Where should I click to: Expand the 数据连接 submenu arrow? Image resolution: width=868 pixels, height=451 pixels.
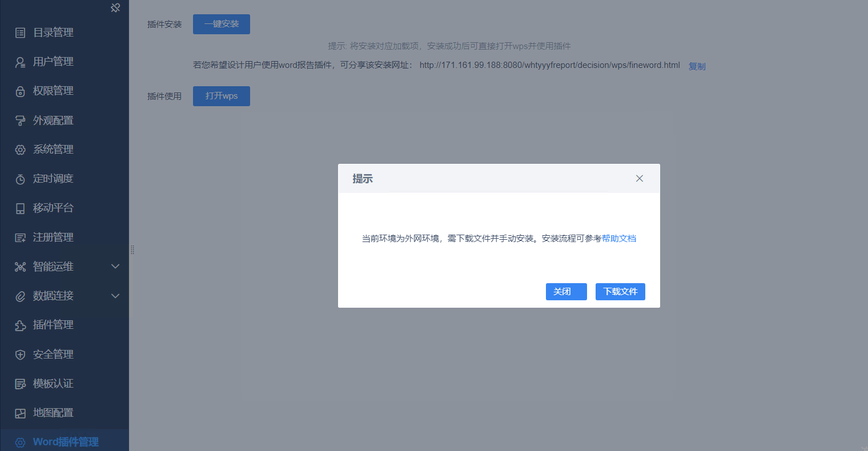tap(115, 296)
